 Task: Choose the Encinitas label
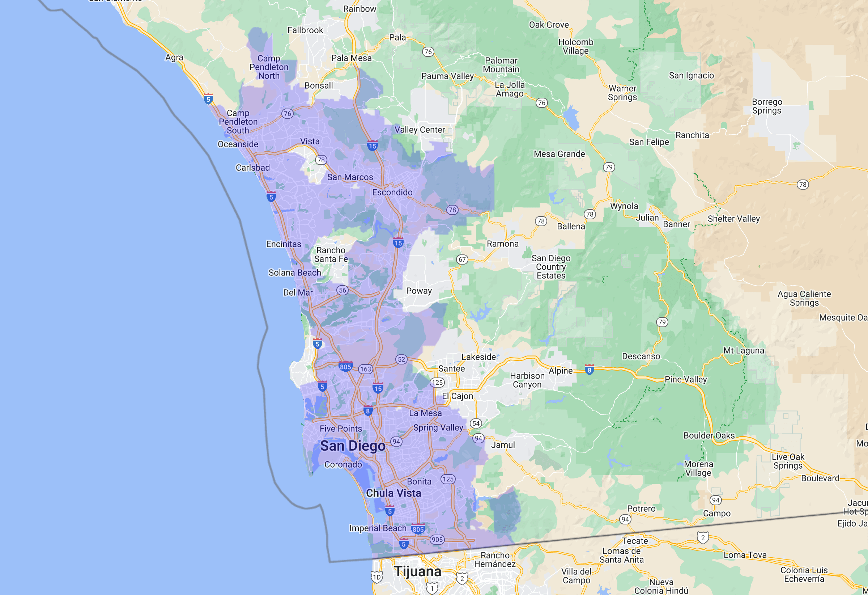[x=284, y=244]
